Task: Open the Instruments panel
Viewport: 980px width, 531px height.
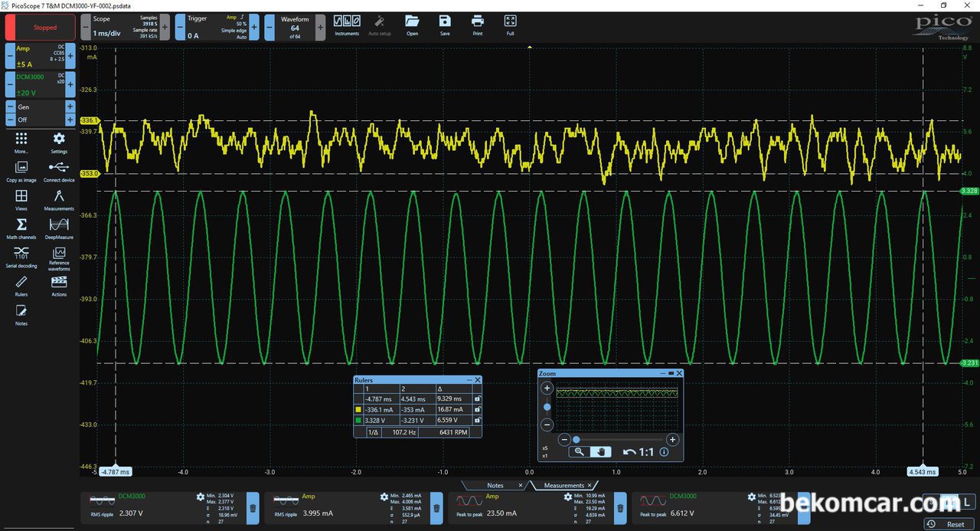Action: point(347,25)
